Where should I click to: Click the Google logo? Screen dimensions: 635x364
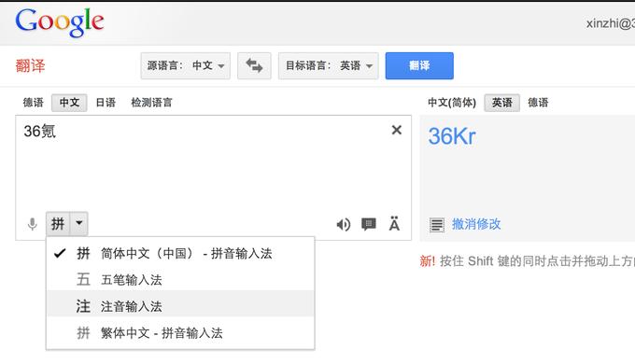(x=60, y=22)
